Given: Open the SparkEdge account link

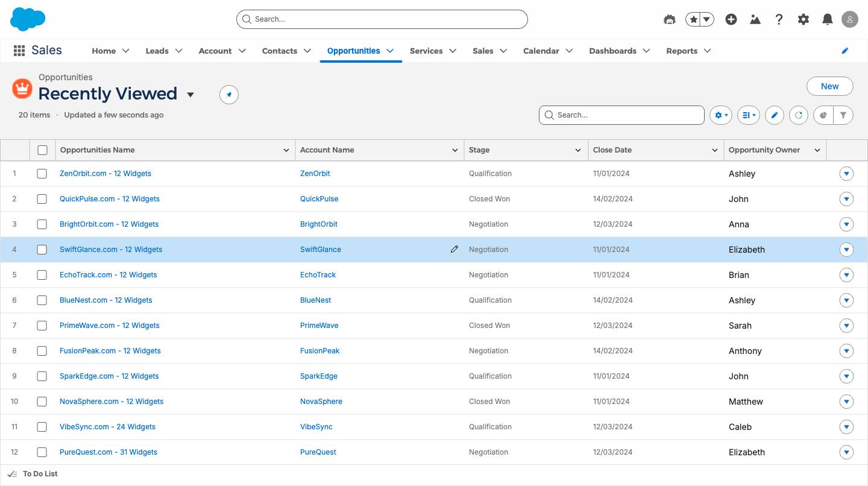Looking at the screenshot, I should 319,376.
